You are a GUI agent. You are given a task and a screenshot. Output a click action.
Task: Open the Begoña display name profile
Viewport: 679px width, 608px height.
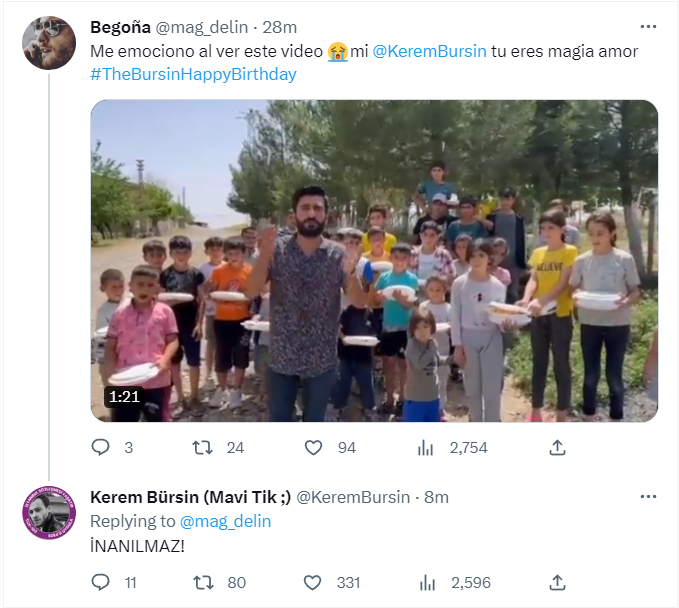pos(120,27)
